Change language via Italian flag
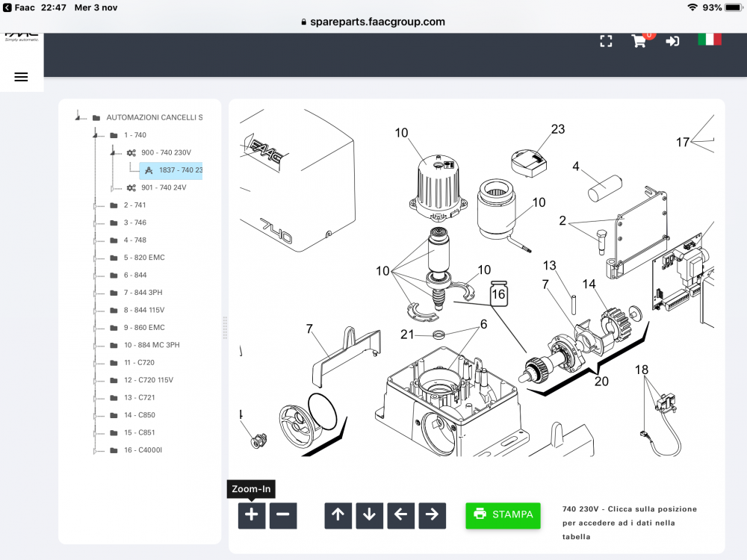747x560 pixels. click(x=710, y=40)
